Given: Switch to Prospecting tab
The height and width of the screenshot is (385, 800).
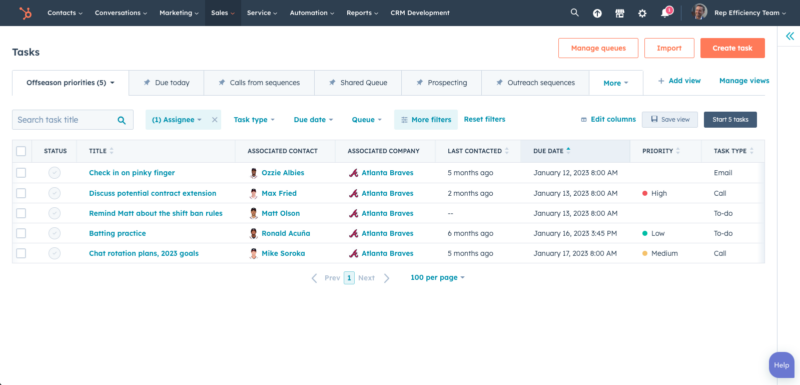Looking at the screenshot, I should click(442, 83).
